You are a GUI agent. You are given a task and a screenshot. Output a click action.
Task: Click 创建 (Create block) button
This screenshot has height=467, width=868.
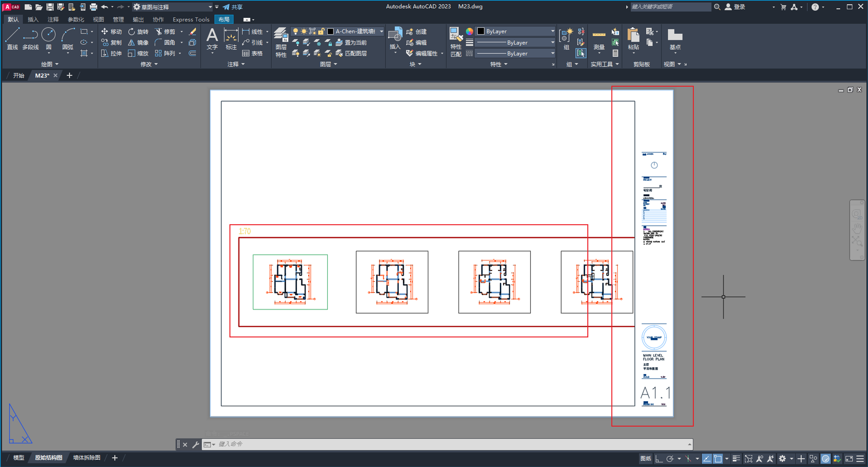pos(417,32)
